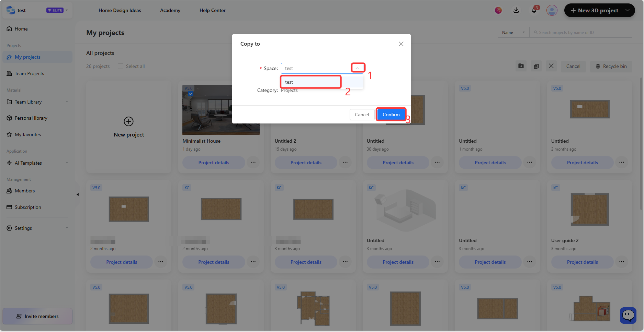Open Personal library
644x332 pixels.
pyautogui.click(x=37, y=118)
